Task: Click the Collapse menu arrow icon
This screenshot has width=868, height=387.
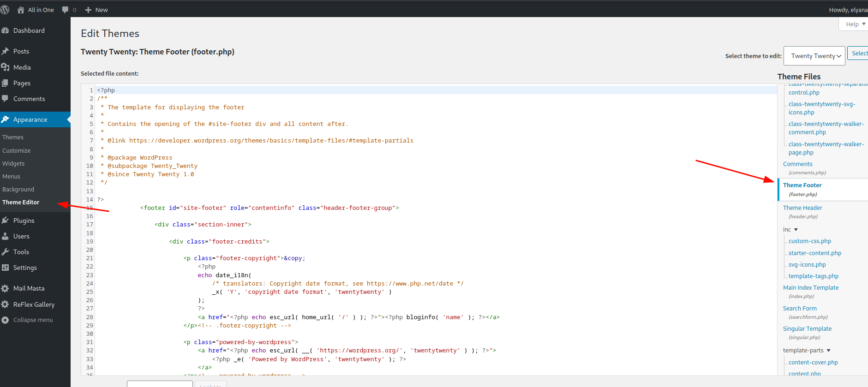Action: [x=5, y=320]
